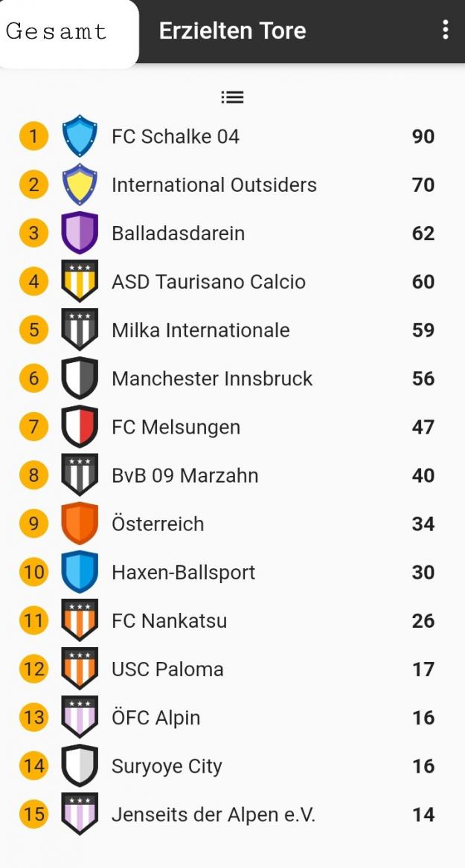This screenshot has height=868, width=465.
Task: Click Balladasdarein purple shield crest
Action: 80,233
